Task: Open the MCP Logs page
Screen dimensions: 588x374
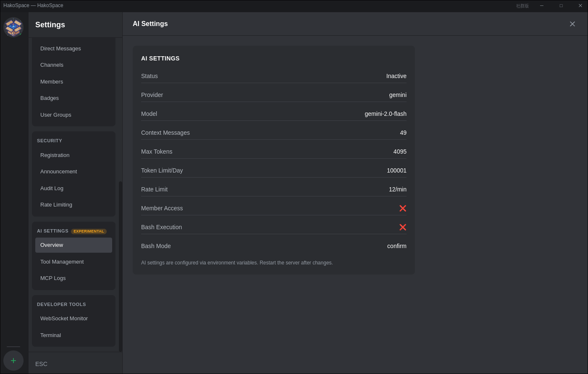Action: click(53, 278)
